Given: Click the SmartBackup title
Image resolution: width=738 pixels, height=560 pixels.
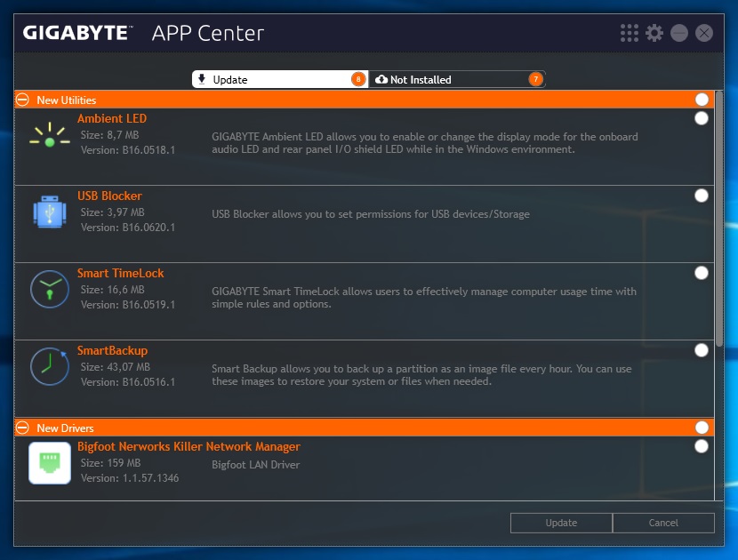Looking at the screenshot, I should coord(113,350).
